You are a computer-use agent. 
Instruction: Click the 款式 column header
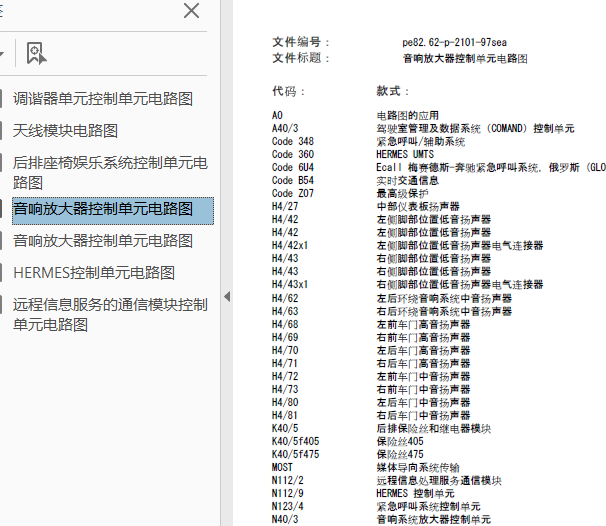(393, 91)
